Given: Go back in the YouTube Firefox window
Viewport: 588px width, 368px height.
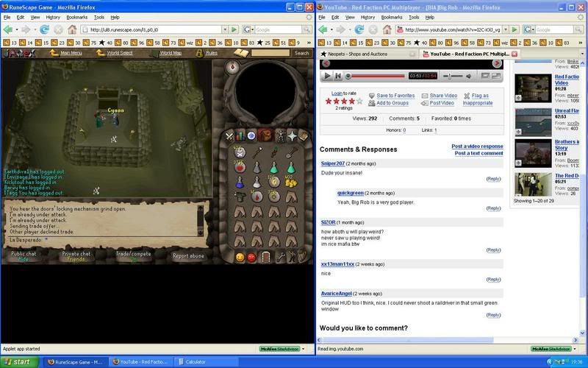Looking at the screenshot, I should coord(323,29).
